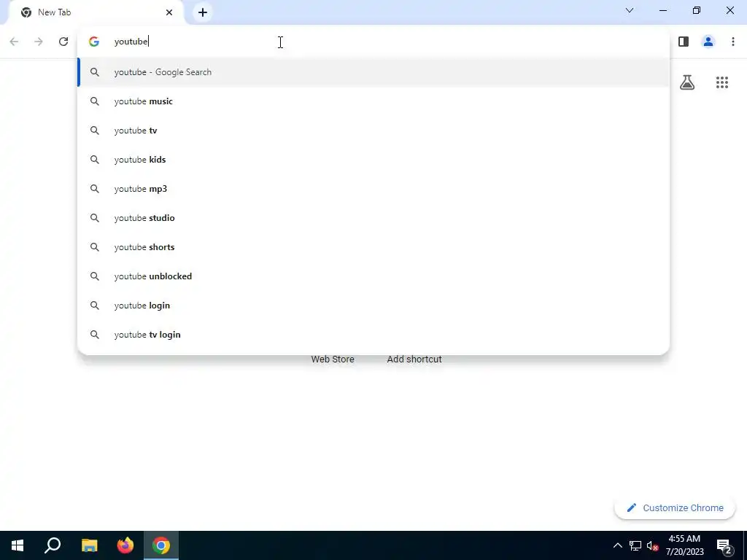Click the browser forward arrow
The height and width of the screenshot is (560, 747).
(x=39, y=42)
